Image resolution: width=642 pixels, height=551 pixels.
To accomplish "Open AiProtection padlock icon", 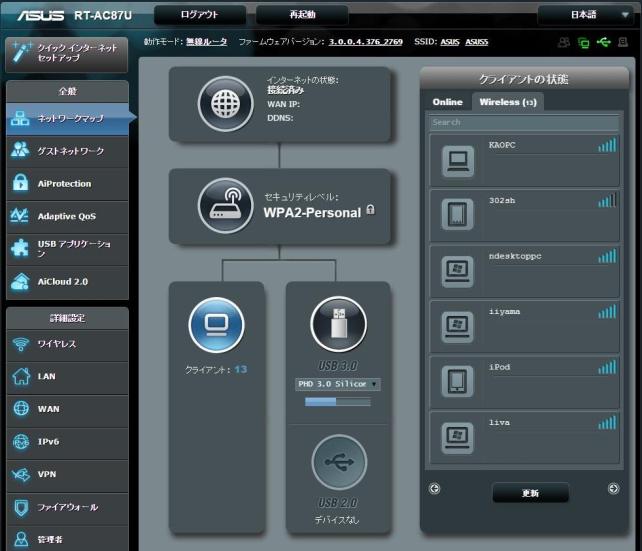I will coord(20,183).
